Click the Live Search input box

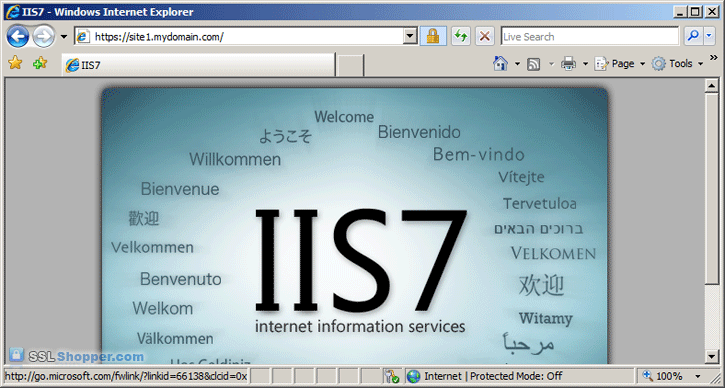pyautogui.click(x=590, y=37)
